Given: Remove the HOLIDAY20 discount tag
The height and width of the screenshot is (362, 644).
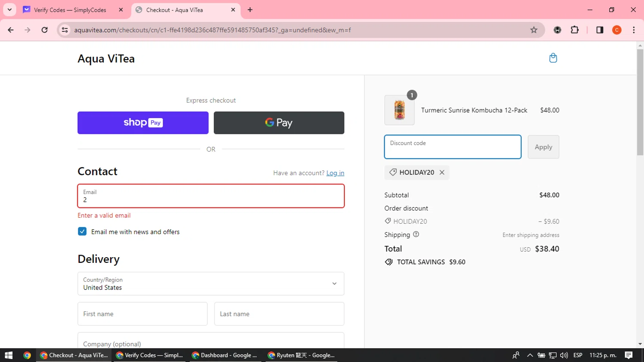Looking at the screenshot, I should click(x=442, y=172).
